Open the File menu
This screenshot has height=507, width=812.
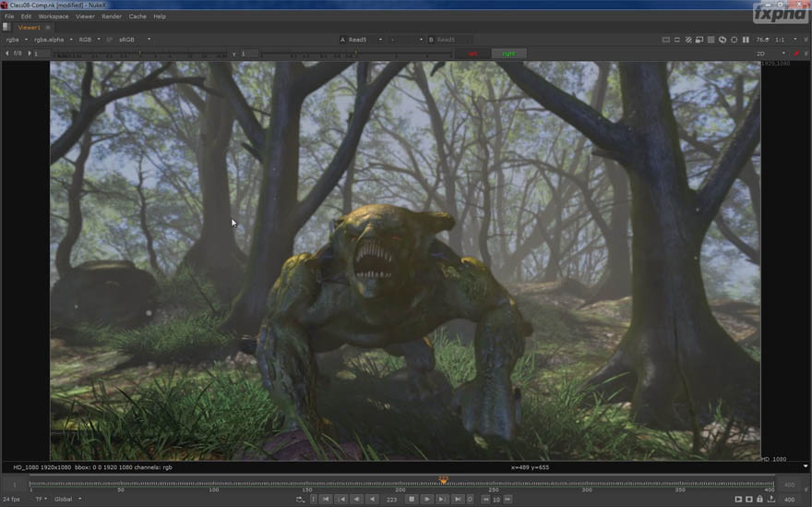(9, 17)
